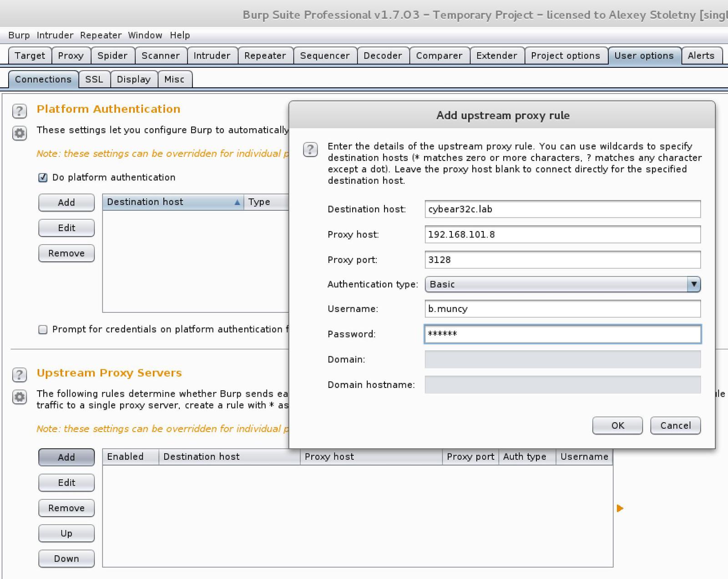
Task: Remove upstream proxy server rule
Action: pyautogui.click(x=66, y=508)
